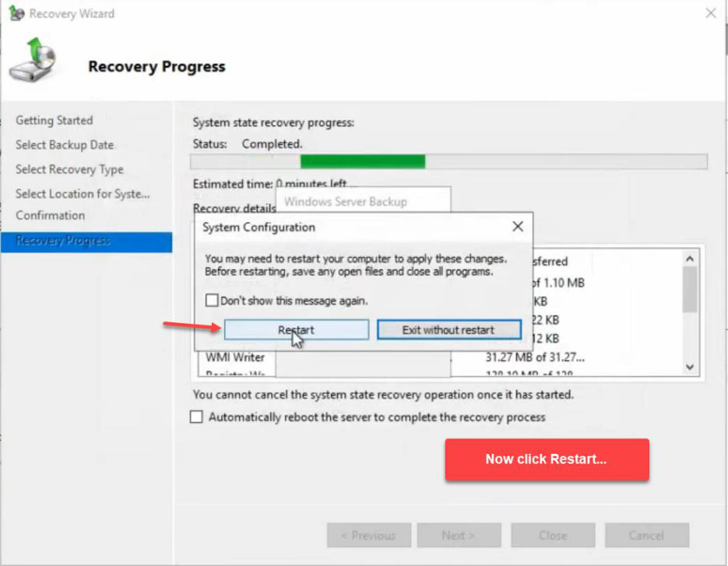This screenshot has height=566, width=728.
Task: Click the wizard Close button
Action: pyautogui.click(x=553, y=536)
